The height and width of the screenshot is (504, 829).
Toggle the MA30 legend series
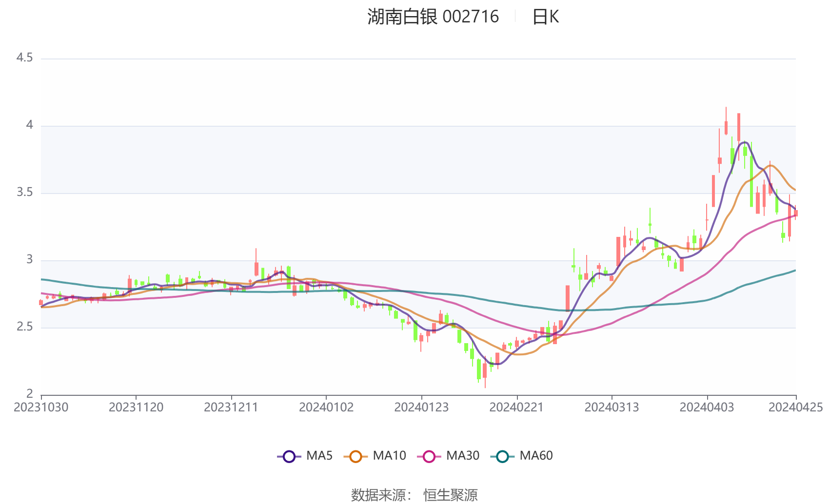coord(448,456)
